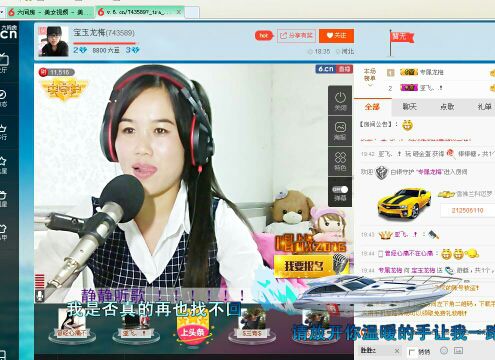Open the wallpaper image icon in the video sidebar
The image size is (495, 360).
(x=340, y=130)
